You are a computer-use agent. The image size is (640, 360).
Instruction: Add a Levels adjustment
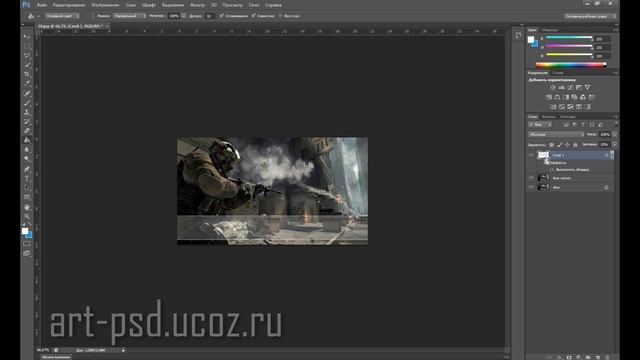tap(562, 87)
